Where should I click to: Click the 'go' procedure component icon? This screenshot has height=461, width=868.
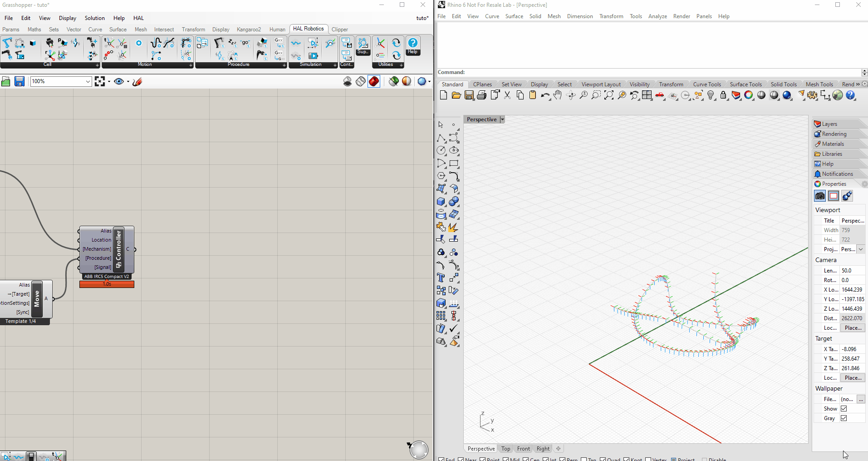[245, 43]
